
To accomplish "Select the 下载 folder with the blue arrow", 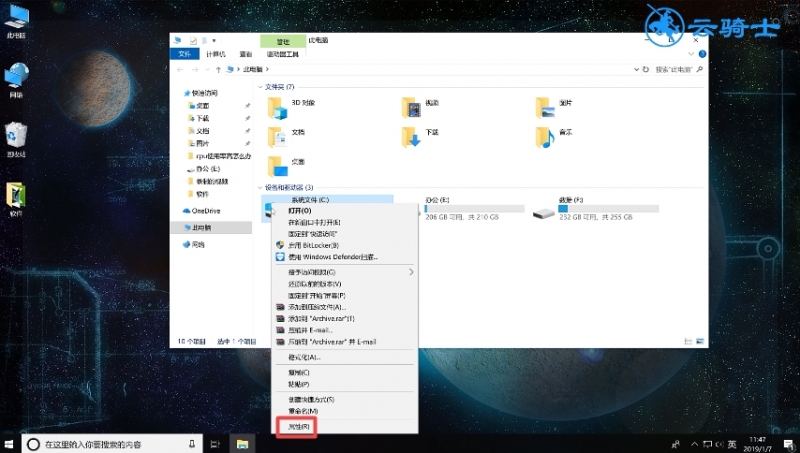I will tap(411, 137).
